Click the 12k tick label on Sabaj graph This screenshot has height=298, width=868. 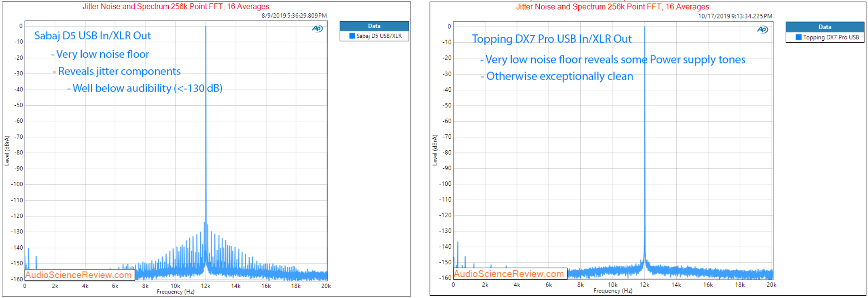point(206,286)
